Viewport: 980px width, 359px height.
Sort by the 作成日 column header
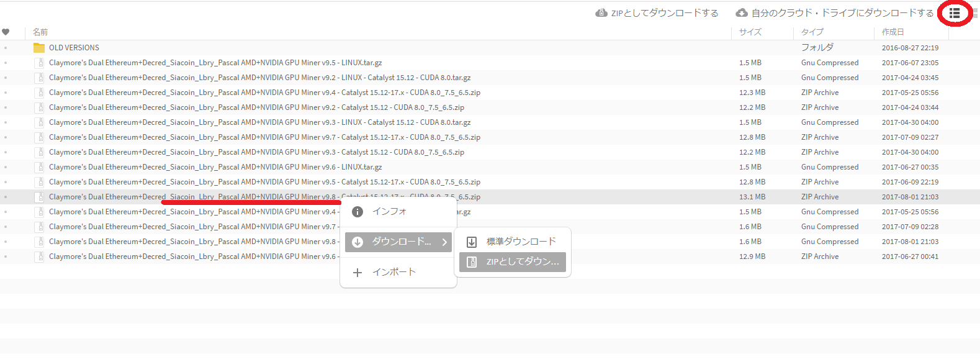pos(893,32)
